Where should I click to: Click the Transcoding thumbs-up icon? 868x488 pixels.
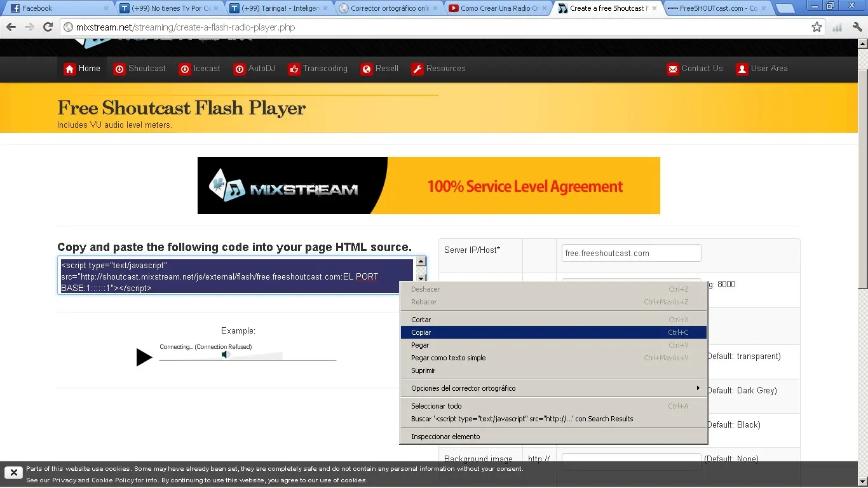(294, 69)
